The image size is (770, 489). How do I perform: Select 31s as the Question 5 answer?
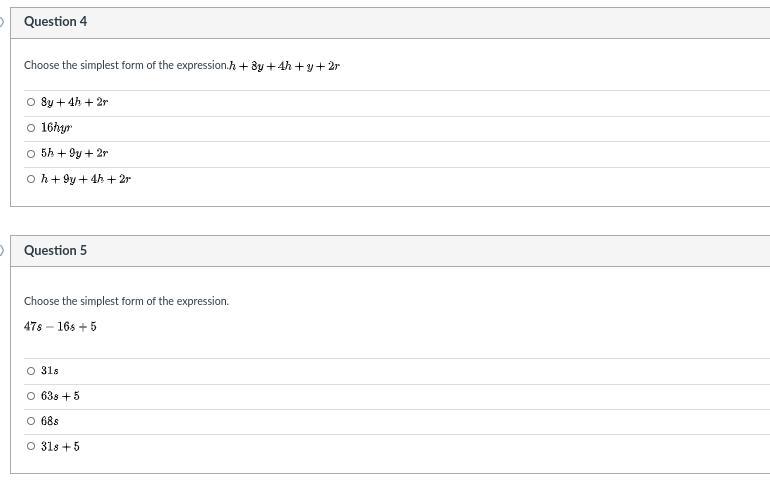31,371
